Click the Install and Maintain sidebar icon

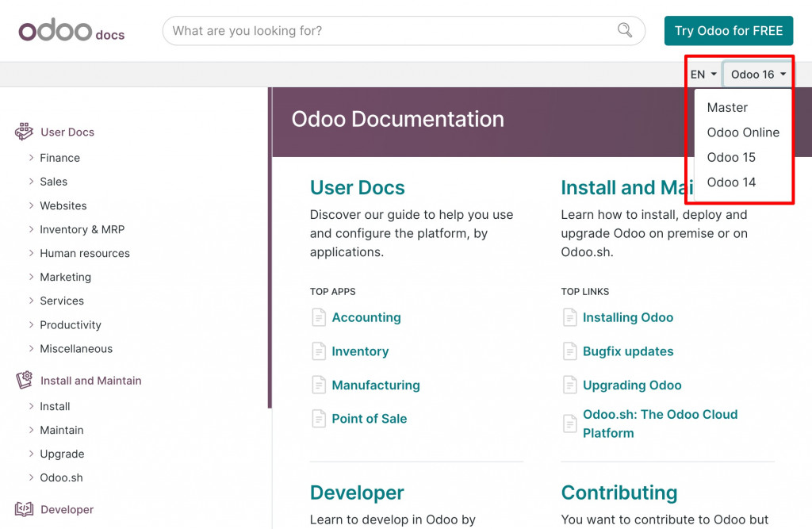point(24,380)
